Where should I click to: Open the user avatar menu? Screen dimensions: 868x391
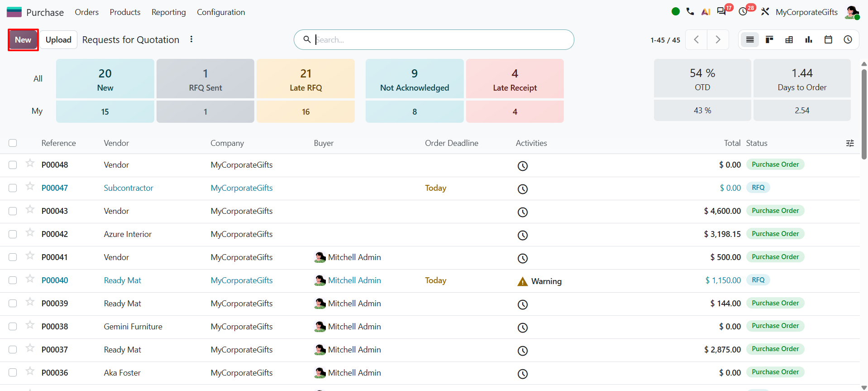[852, 12]
